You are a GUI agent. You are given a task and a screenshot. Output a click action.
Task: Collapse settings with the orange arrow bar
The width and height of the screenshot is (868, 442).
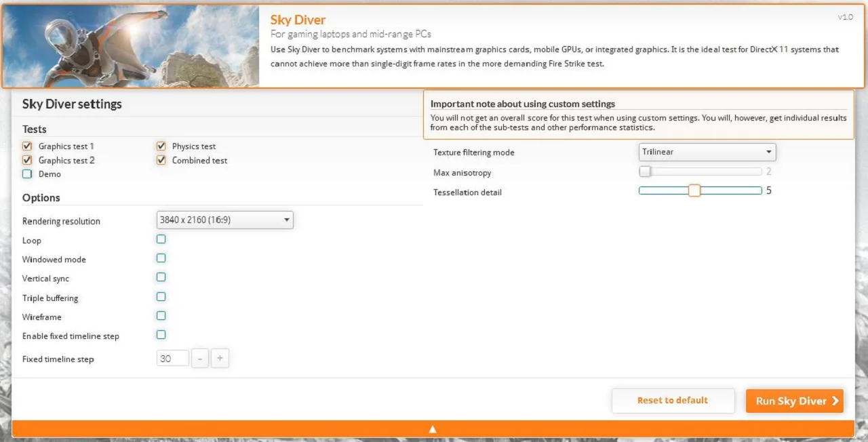433,428
